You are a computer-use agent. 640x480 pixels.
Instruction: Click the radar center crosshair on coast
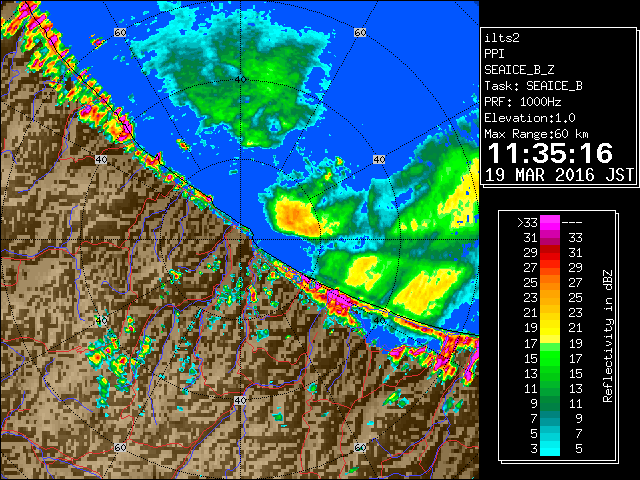click(240, 240)
